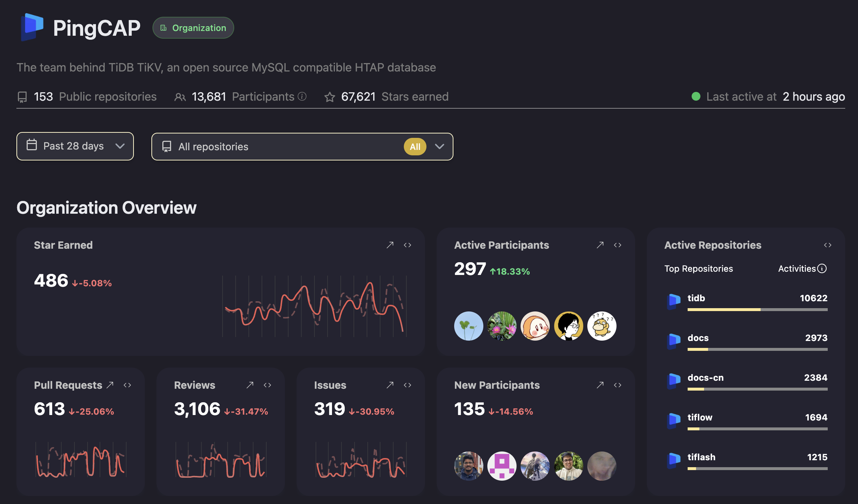
Task: Click the tidb repository logo icon
Action: pyautogui.click(x=674, y=301)
